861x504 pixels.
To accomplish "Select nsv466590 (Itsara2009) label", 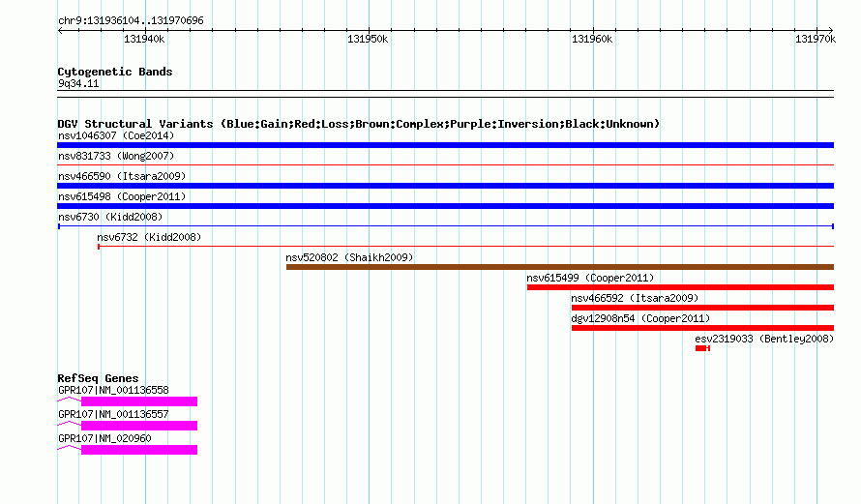I will click(122, 176).
